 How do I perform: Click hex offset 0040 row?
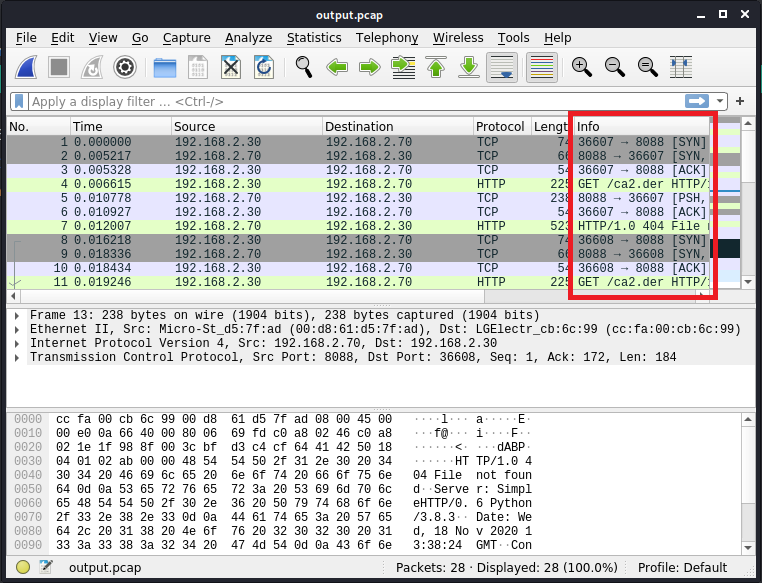pos(28,475)
